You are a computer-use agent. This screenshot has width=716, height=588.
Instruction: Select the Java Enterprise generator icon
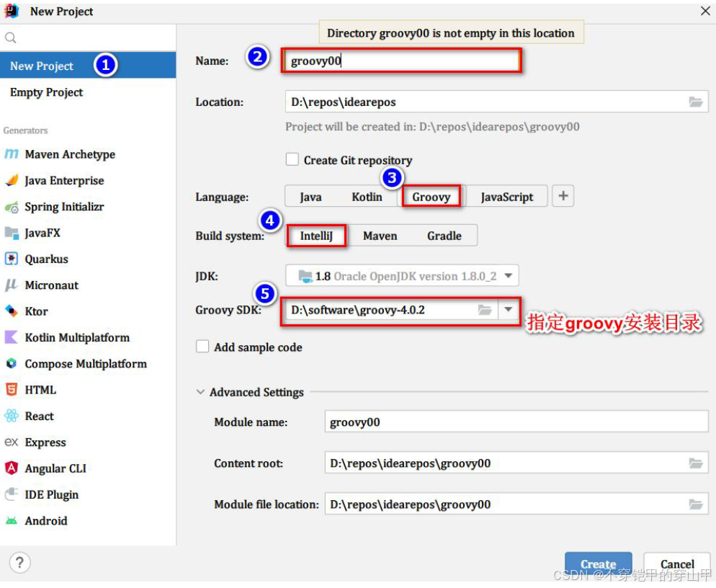point(12,180)
